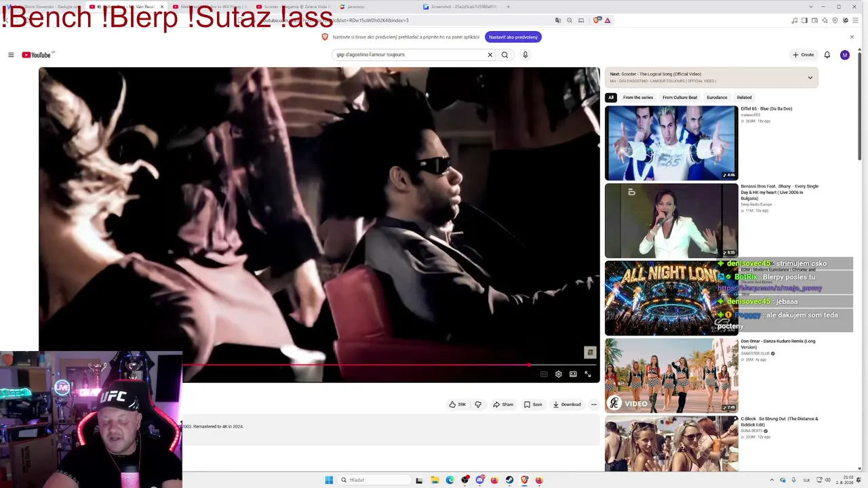Open Eiffel 65 - Blue video title
Image resolution: width=868 pixels, height=488 pixels.
pos(766,108)
